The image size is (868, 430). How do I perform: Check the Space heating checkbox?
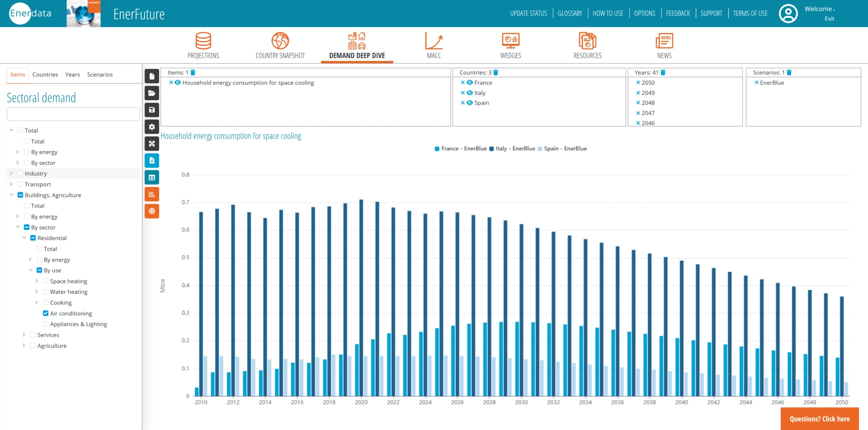coord(46,281)
